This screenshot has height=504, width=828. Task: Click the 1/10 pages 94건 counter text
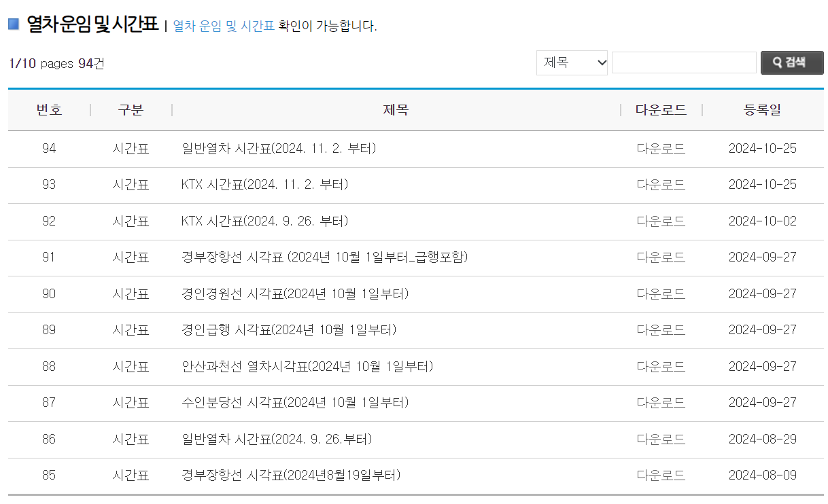click(x=56, y=64)
